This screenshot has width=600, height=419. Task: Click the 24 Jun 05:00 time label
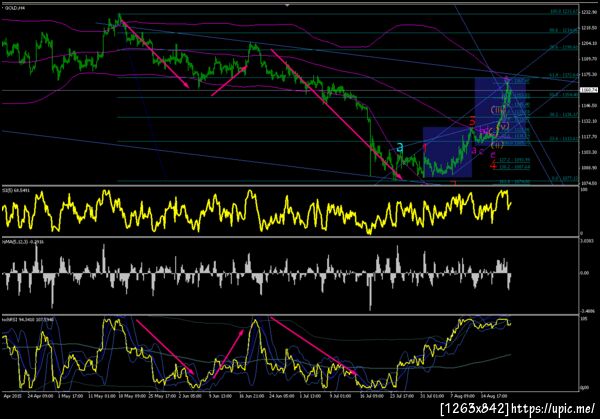(x=282, y=396)
